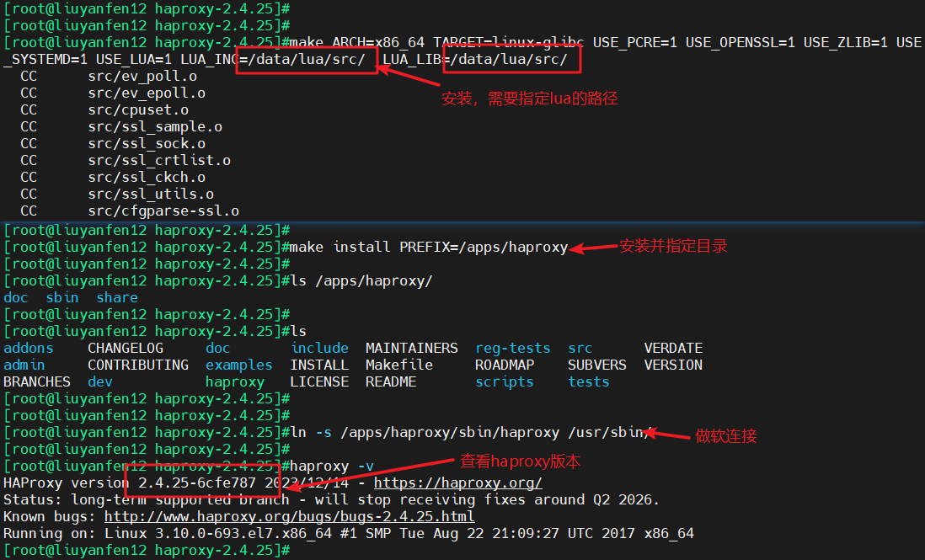This screenshot has width=925, height=560.
Task: Select the USE_OPENSSL=1 make option
Action: [741, 42]
